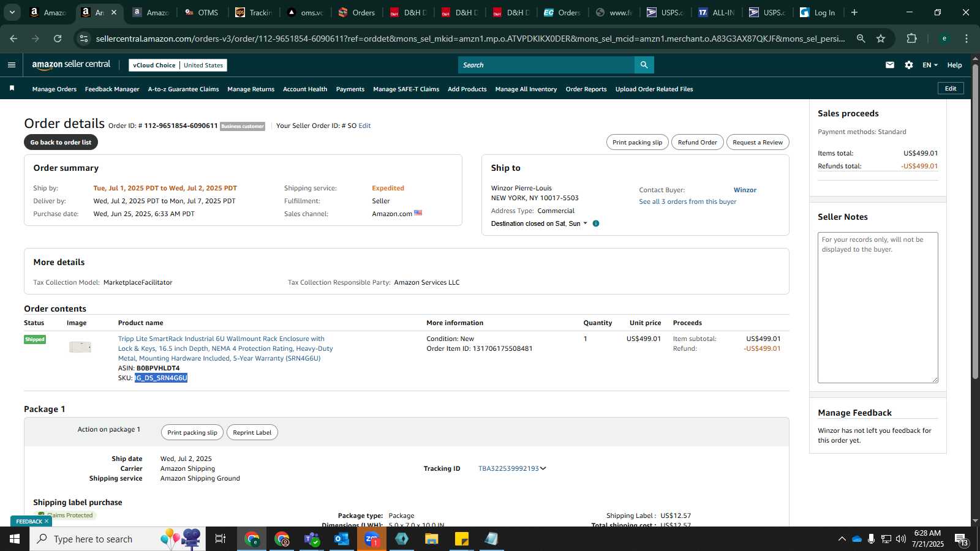Click the info icon beside Destination closed
980x551 pixels.
[596, 223]
